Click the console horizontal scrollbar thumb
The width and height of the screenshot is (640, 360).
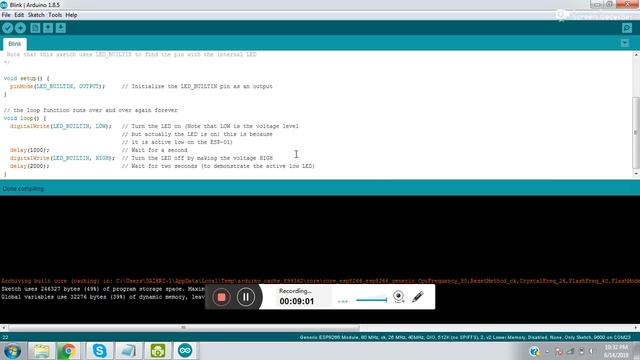pos(184,327)
